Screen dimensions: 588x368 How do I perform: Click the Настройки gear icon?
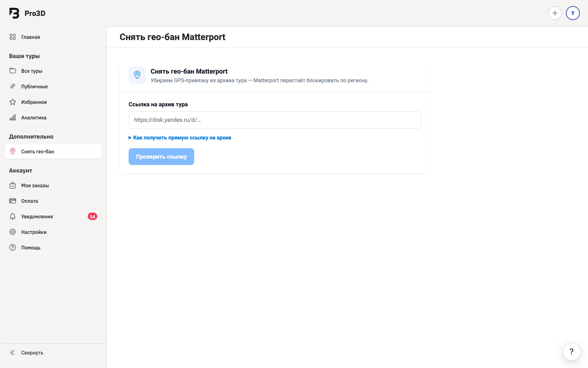click(13, 232)
